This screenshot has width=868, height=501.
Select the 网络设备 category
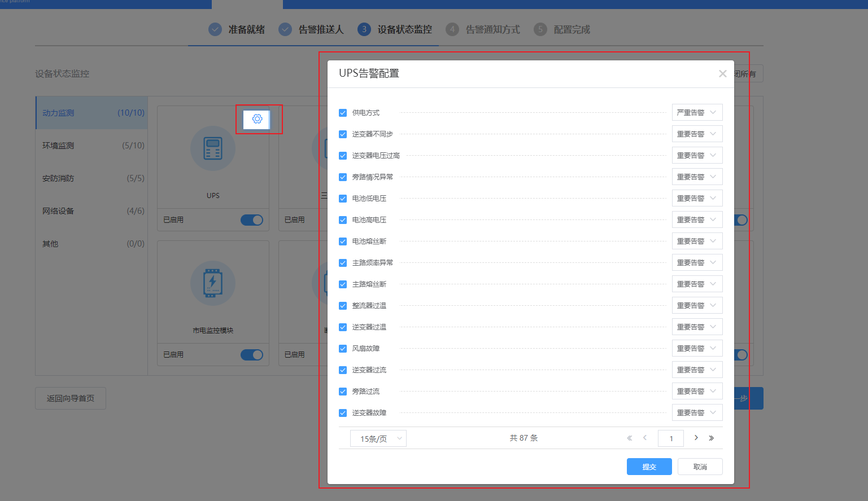(92, 211)
